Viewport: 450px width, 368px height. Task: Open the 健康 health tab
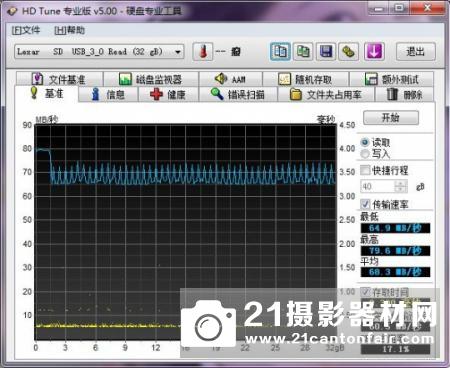coord(168,95)
